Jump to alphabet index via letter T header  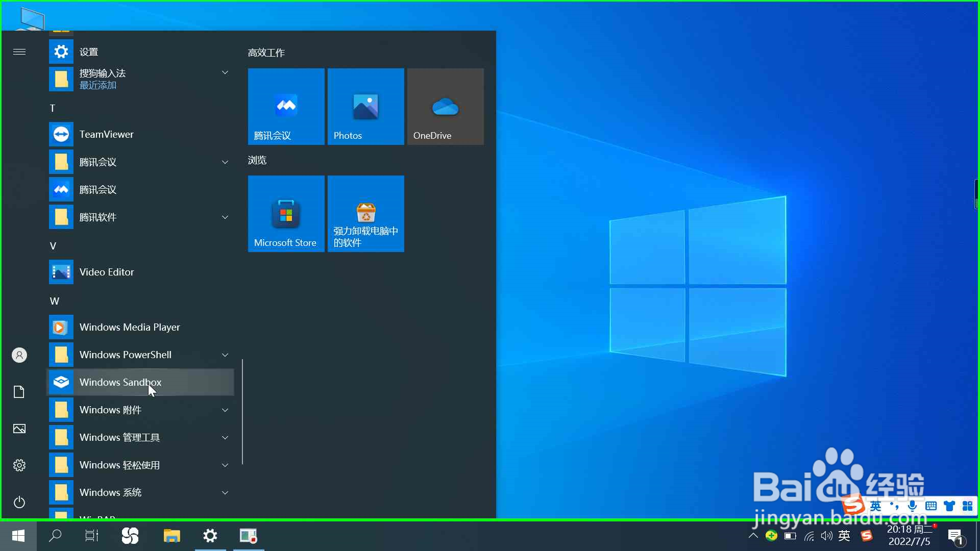[x=52, y=108]
